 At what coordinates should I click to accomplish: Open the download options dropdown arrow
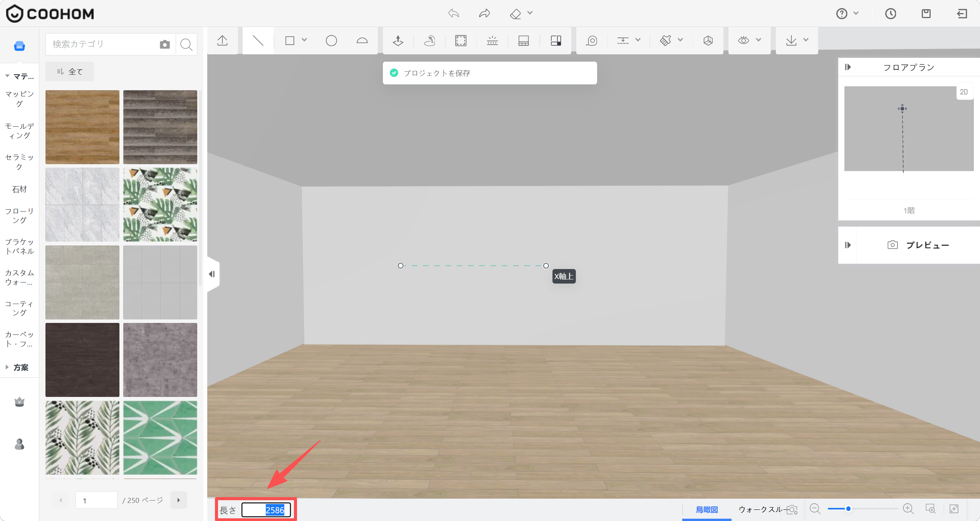point(806,40)
